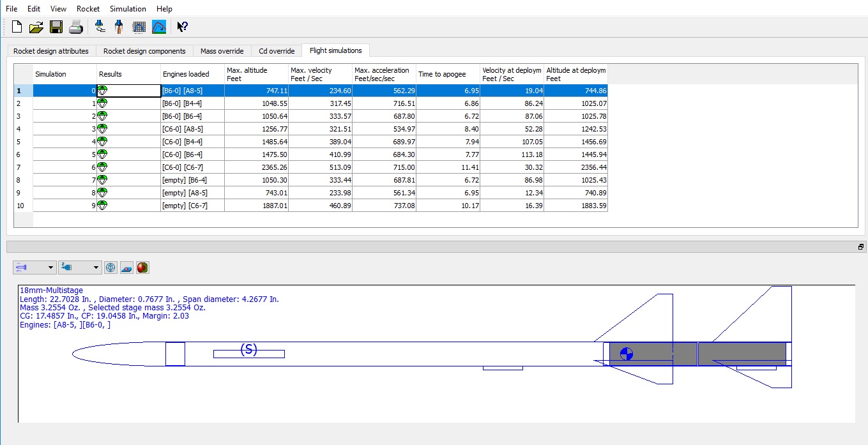The height and width of the screenshot is (445, 868).
Task: Open the Rocket menu
Action: click(x=88, y=9)
